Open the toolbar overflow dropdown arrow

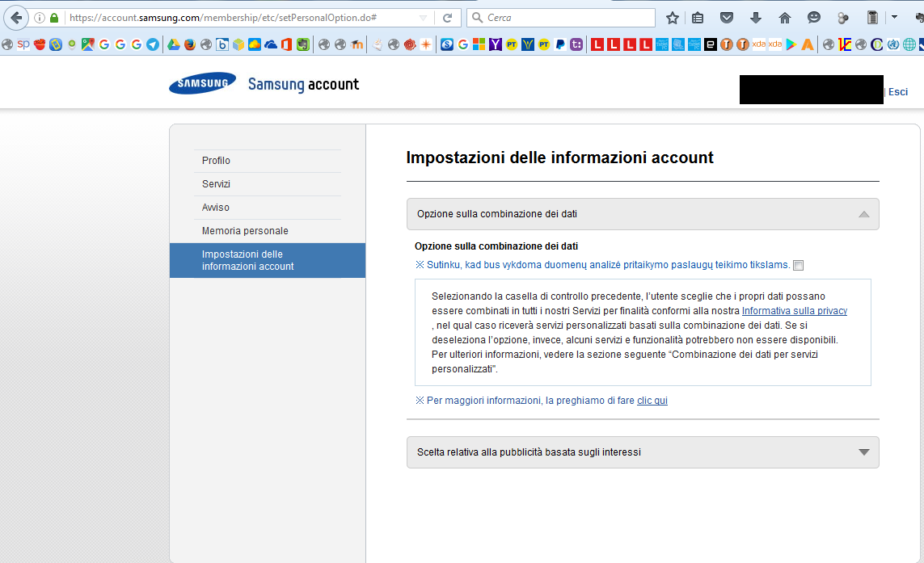[x=895, y=17]
